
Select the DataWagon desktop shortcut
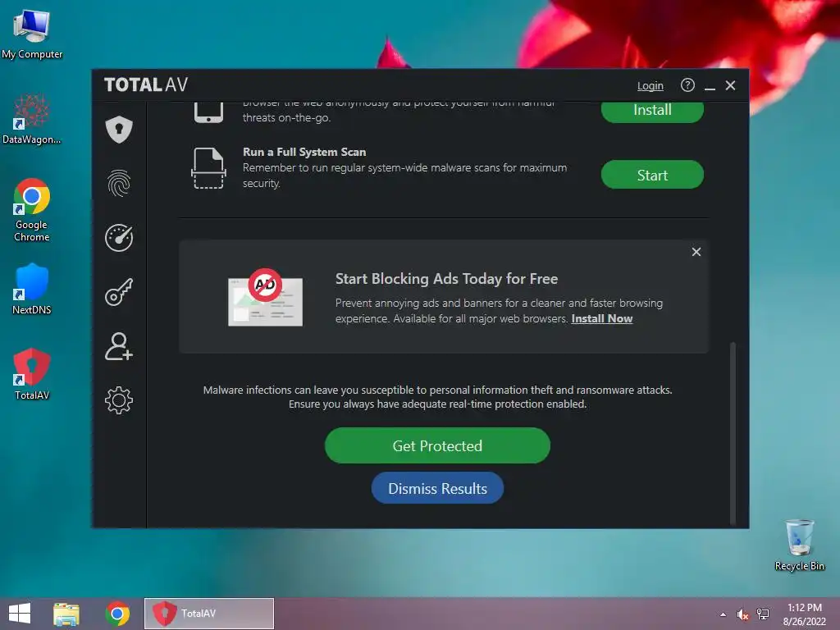click(x=32, y=119)
